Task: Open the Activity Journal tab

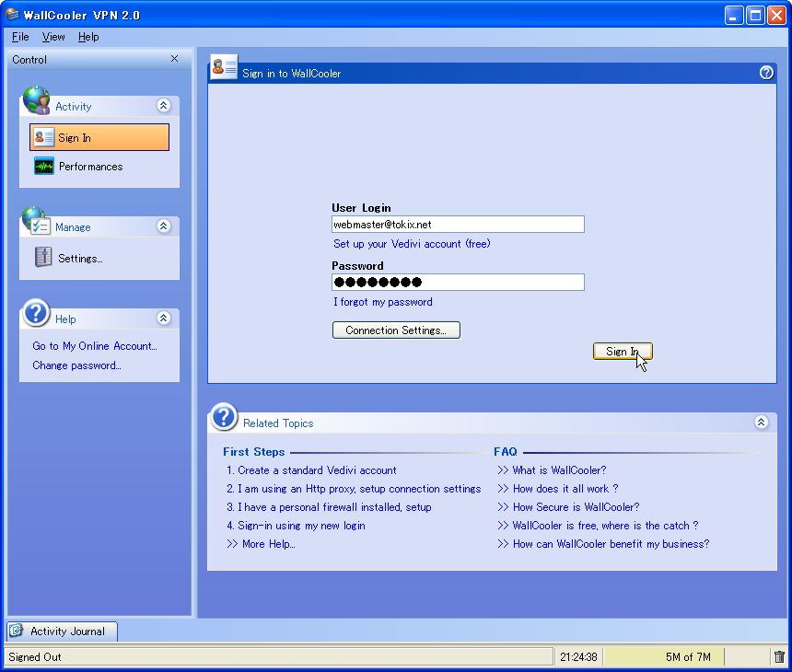Action: (62, 631)
